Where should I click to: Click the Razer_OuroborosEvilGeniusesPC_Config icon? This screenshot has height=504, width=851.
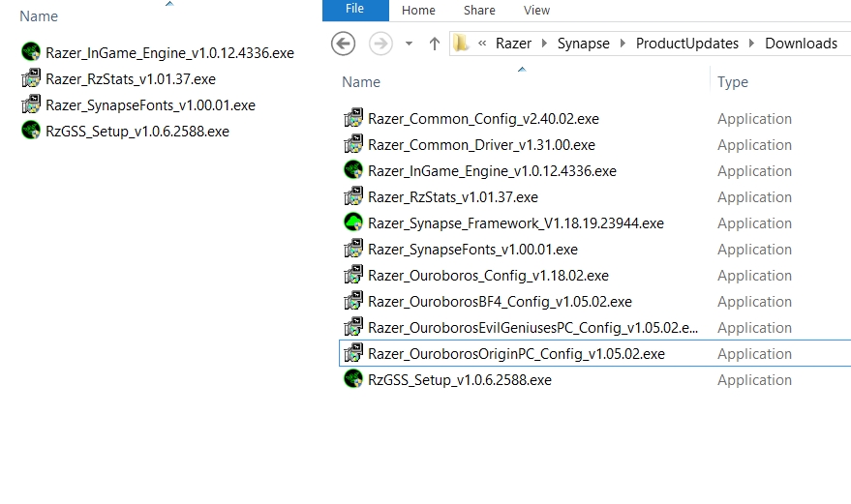353,327
